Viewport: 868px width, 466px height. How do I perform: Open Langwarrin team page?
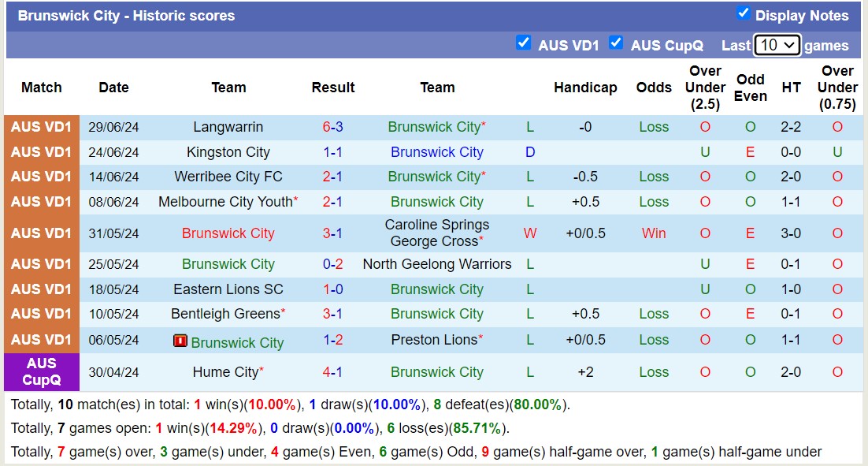(228, 127)
